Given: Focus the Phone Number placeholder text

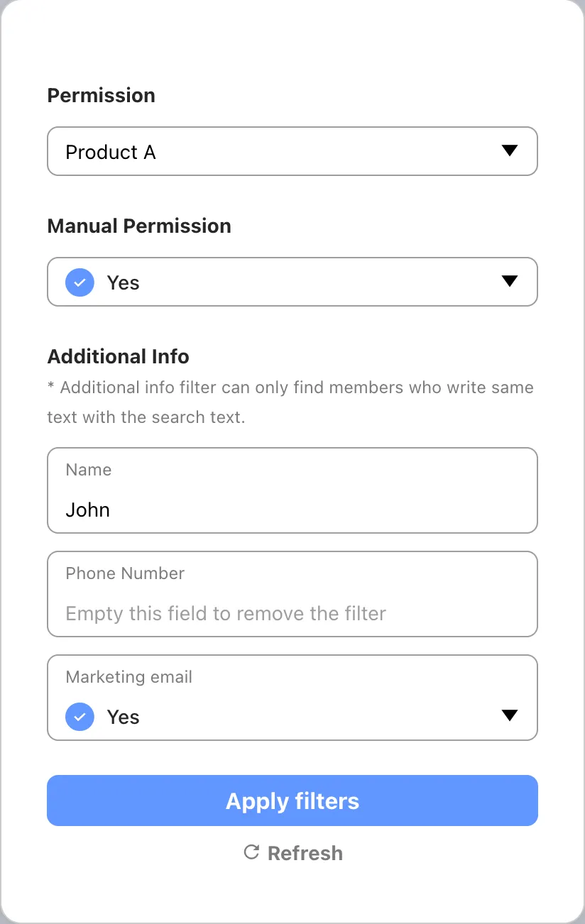Looking at the screenshot, I should click(226, 613).
